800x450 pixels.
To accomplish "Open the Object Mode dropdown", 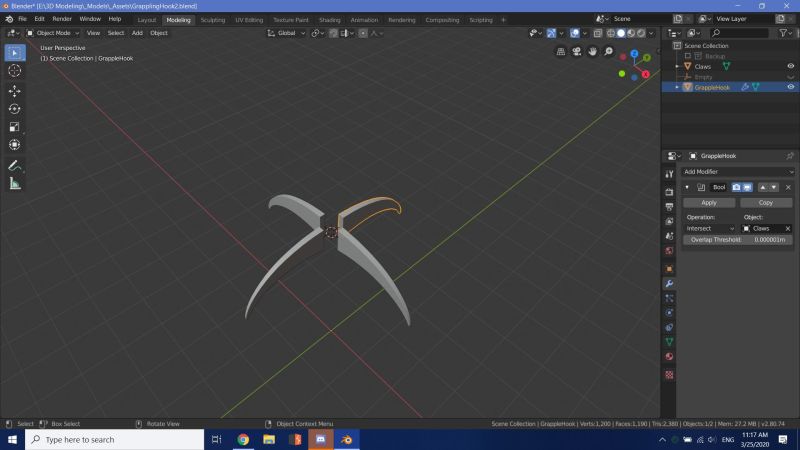I will (53, 33).
